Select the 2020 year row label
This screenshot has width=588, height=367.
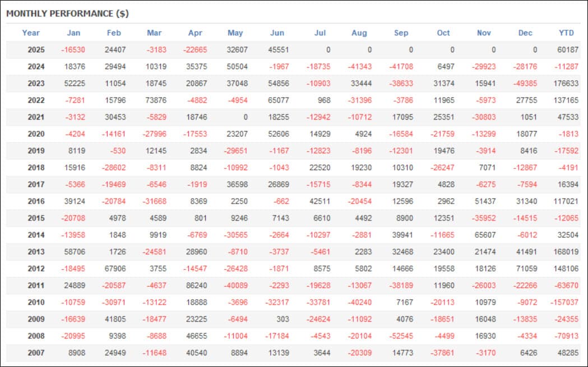coord(36,134)
